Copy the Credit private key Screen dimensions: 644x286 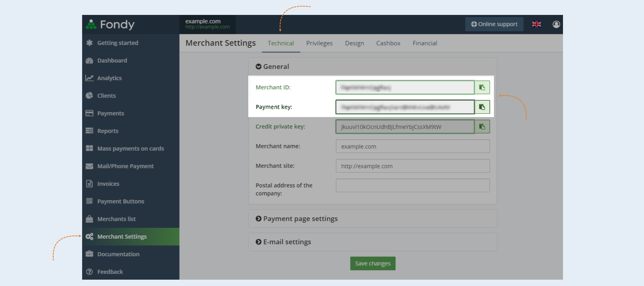482,127
